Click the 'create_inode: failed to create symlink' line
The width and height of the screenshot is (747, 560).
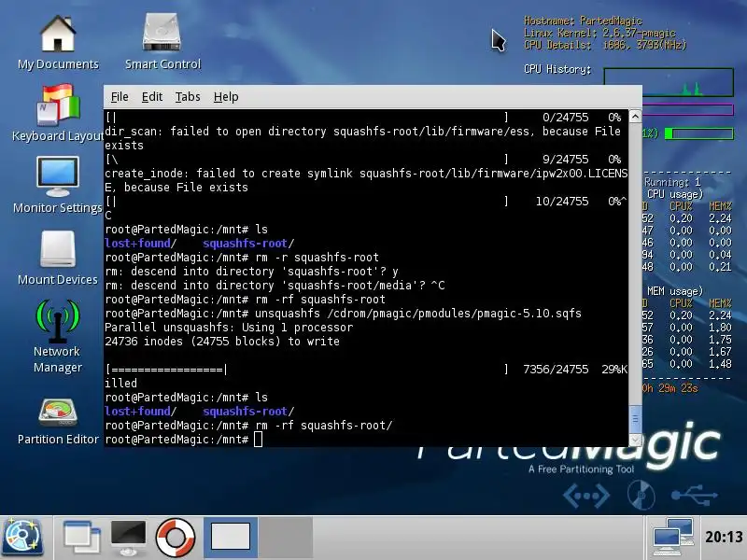tap(366, 180)
